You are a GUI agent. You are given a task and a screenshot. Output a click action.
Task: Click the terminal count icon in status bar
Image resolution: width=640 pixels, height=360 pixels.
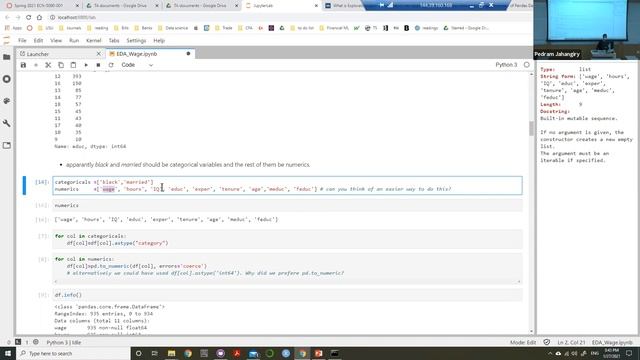[18, 342]
